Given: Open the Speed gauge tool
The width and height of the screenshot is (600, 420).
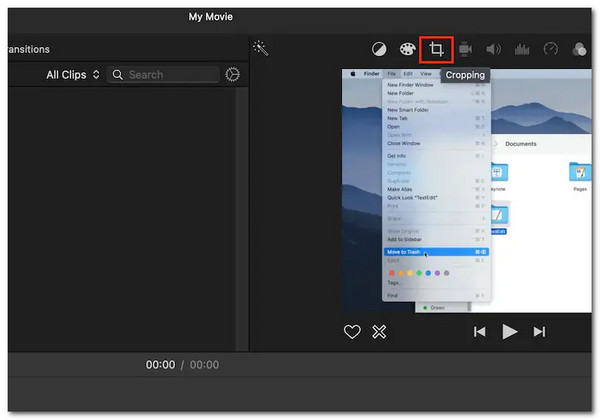Looking at the screenshot, I should coord(551,49).
